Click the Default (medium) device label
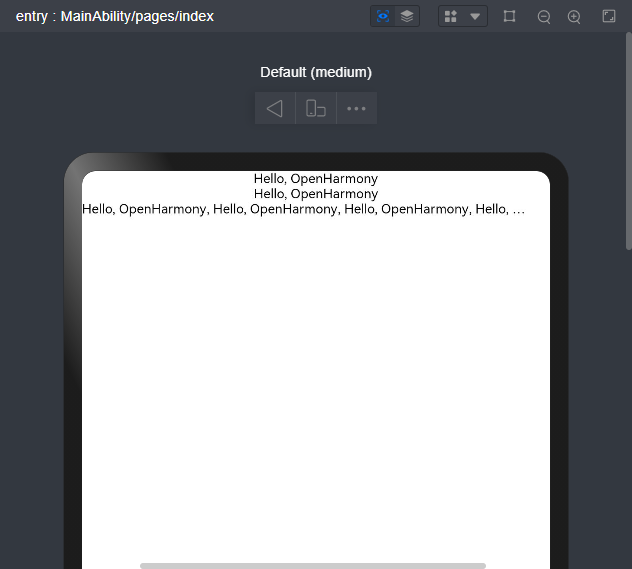The width and height of the screenshot is (632, 569). (316, 72)
